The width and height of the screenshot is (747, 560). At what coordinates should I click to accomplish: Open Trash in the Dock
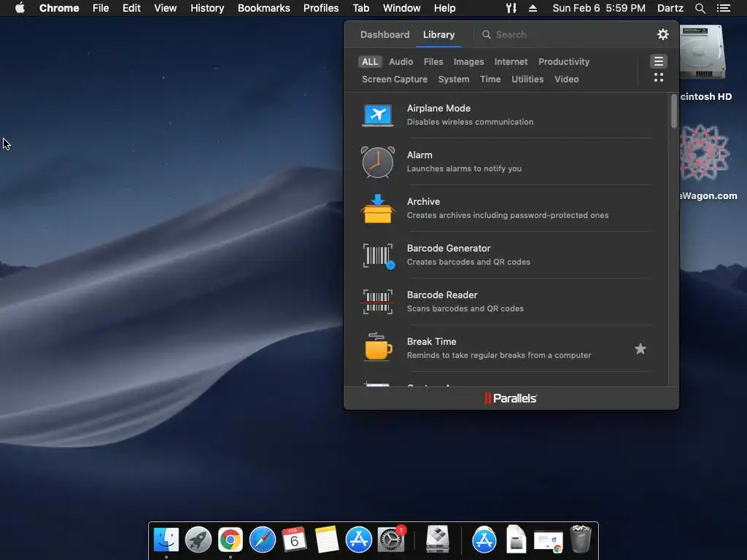click(x=581, y=539)
